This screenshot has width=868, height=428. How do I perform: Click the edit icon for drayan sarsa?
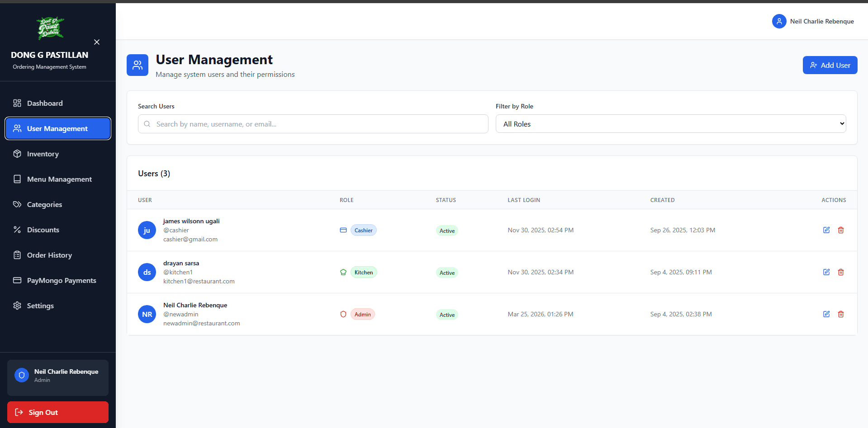[x=826, y=272]
